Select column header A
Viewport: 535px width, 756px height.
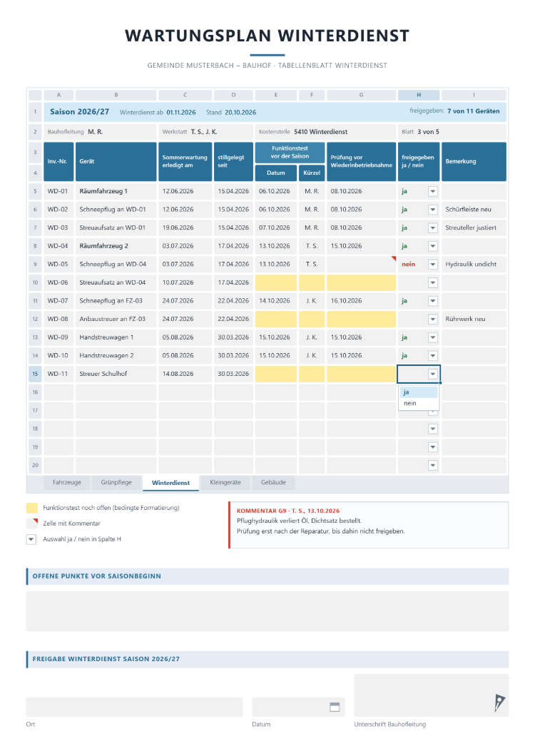point(59,95)
